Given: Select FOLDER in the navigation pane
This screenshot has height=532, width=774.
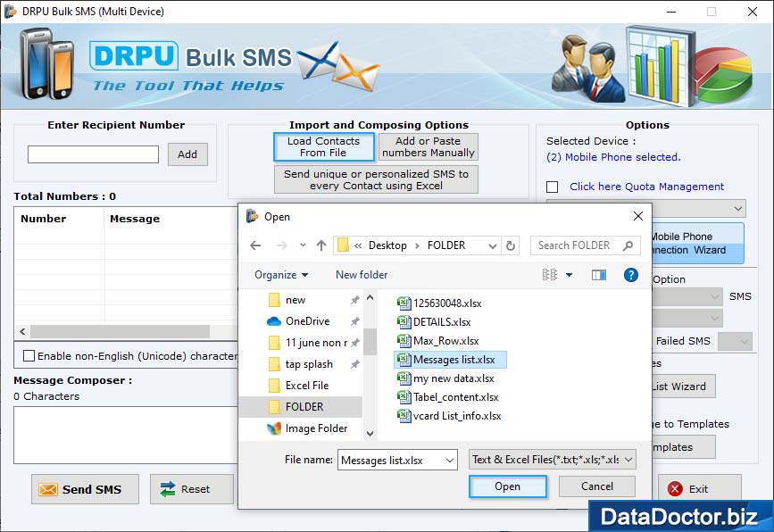Looking at the screenshot, I should 301,407.
